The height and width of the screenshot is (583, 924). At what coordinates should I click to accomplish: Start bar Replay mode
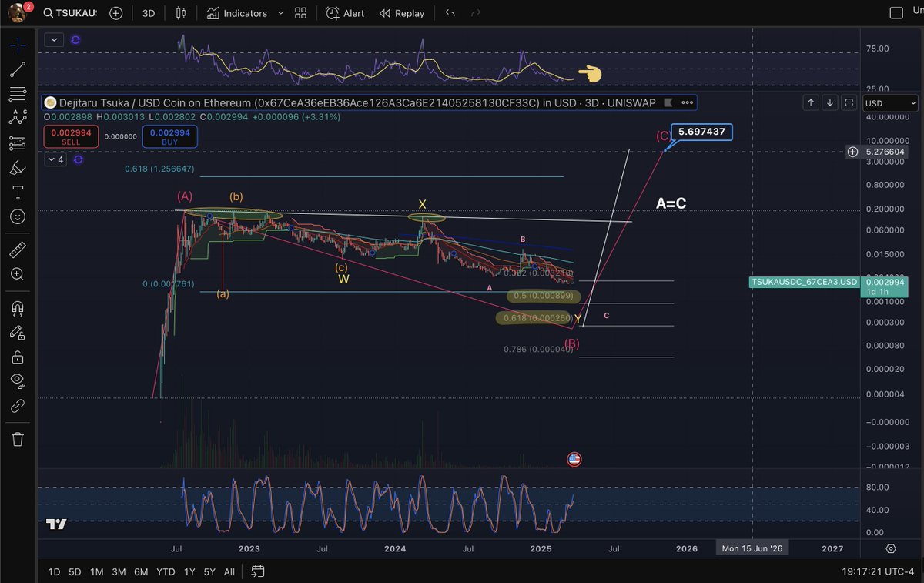(402, 13)
